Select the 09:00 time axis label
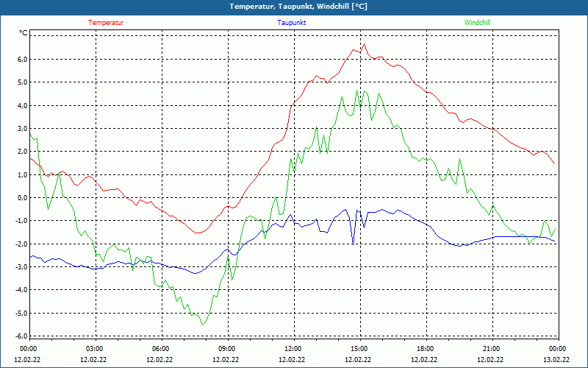 point(226,349)
